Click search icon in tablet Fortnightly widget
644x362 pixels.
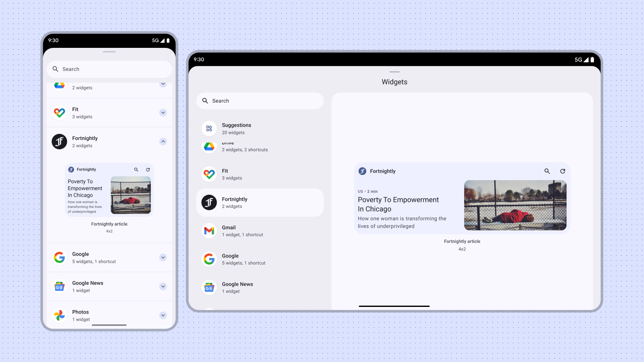pos(547,171)
